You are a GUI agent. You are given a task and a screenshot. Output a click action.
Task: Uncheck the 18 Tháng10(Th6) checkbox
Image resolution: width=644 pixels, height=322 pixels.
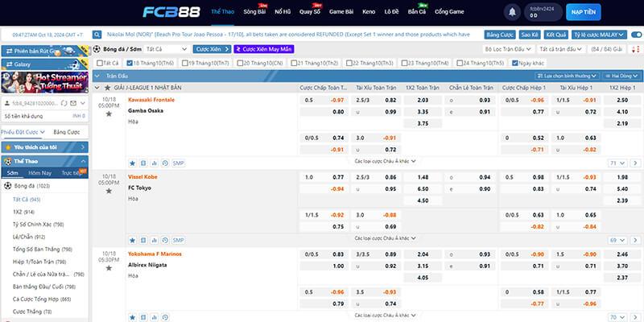click(130, 62)
